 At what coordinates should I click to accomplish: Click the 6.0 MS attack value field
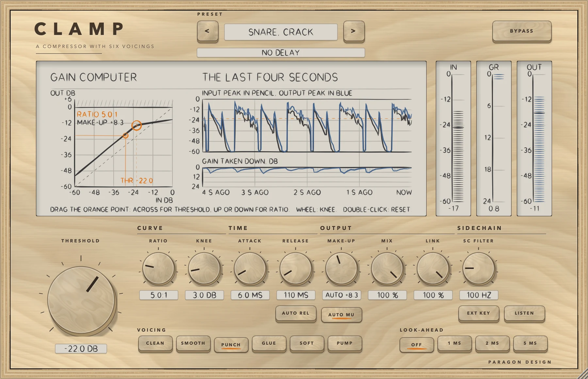click(x=250, y=295)
